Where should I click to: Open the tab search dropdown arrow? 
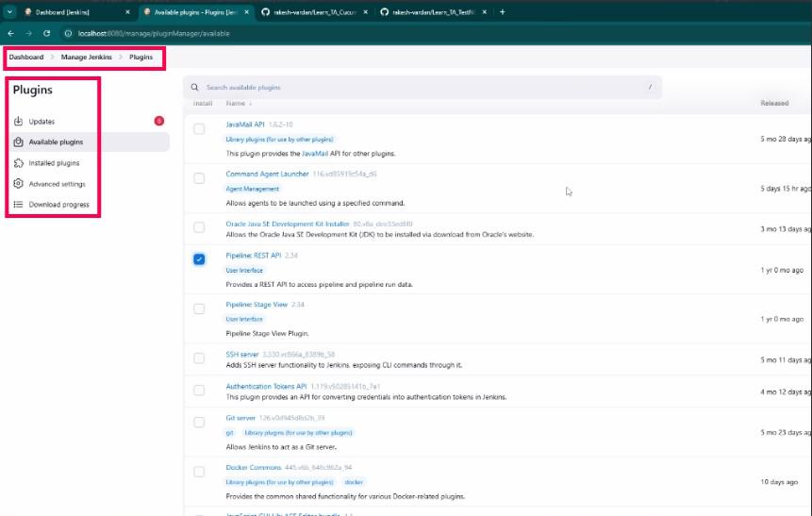pyautogui.click(x=9, y=12)
